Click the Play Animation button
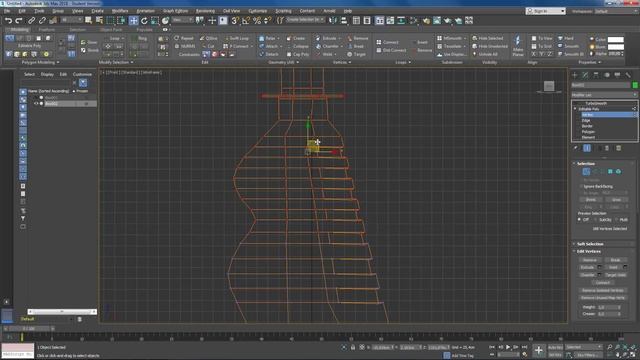Screen dimensions: 640x360 tap(508, 347)
